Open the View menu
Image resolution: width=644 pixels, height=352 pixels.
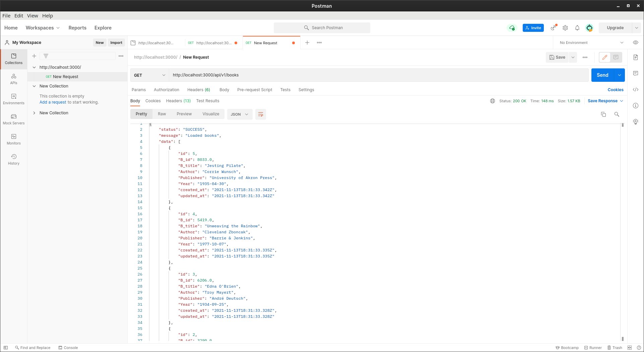[x=33, y=16]
